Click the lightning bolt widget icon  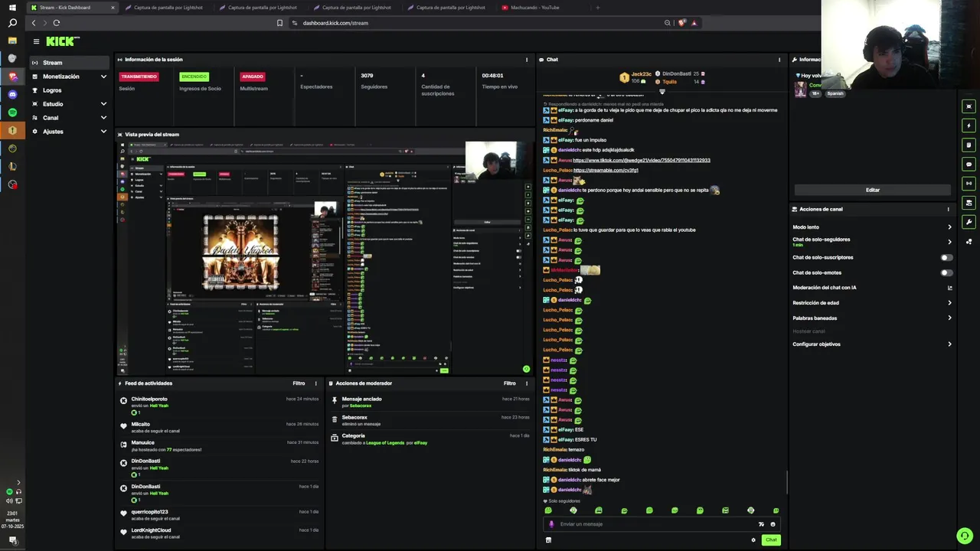click(969, 126)
